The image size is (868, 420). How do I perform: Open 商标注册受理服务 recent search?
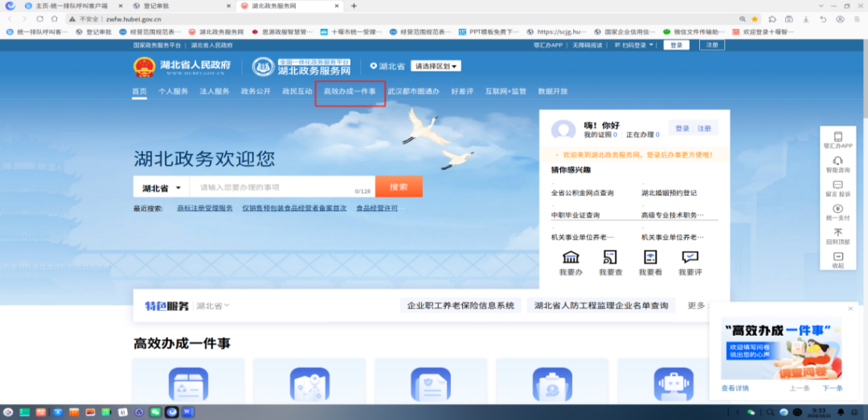pyautogui.click(x=204, y=209)
